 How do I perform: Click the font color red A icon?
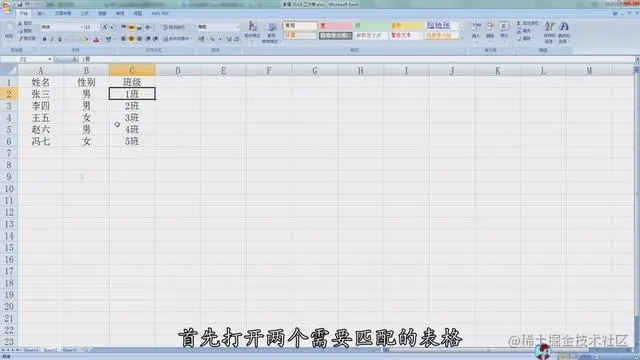(x=96, y=39)
